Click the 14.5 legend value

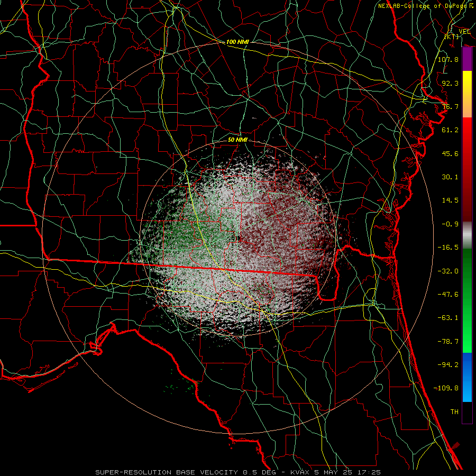point(450,200)
